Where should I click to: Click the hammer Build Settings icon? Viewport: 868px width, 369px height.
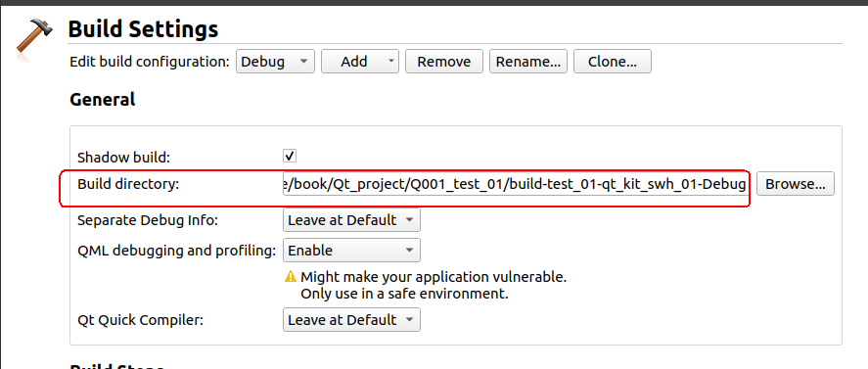(34, 38)
